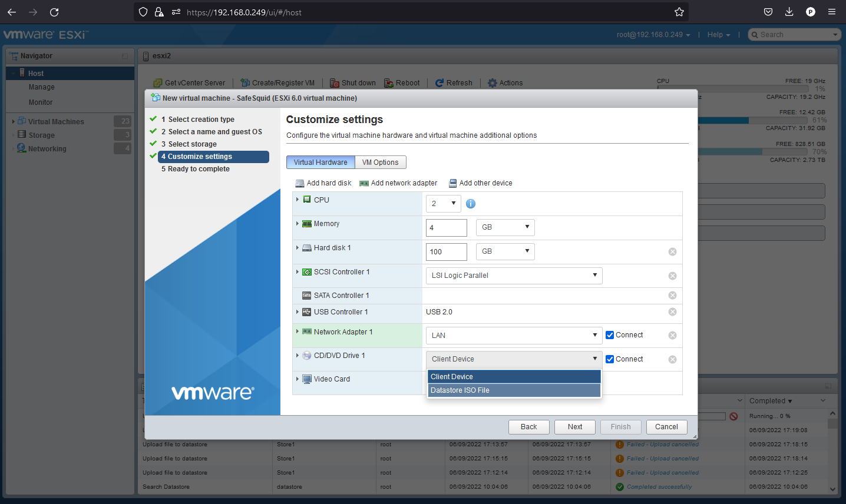Image resolution: width=846 pixels, height=504 pixels.
Task: Select Datastore ISO File option
Action: pos(514,390)
